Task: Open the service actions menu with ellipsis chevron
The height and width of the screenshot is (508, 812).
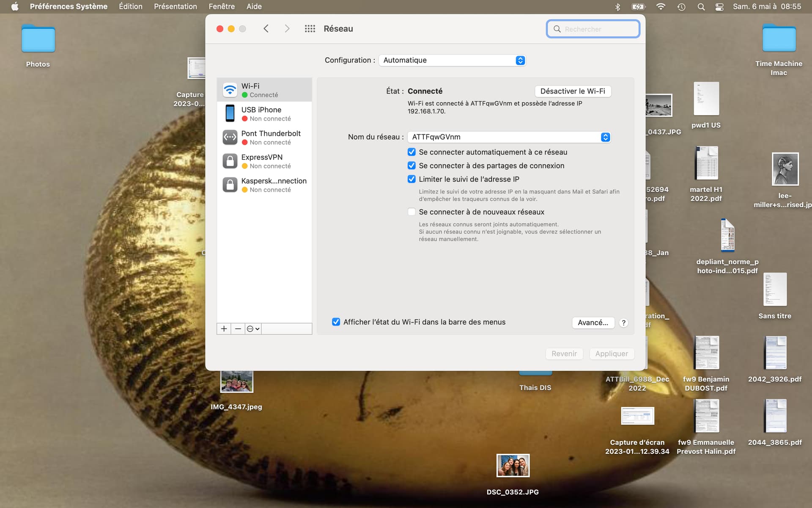Action: pyautogui.click(x=253, y=329)
